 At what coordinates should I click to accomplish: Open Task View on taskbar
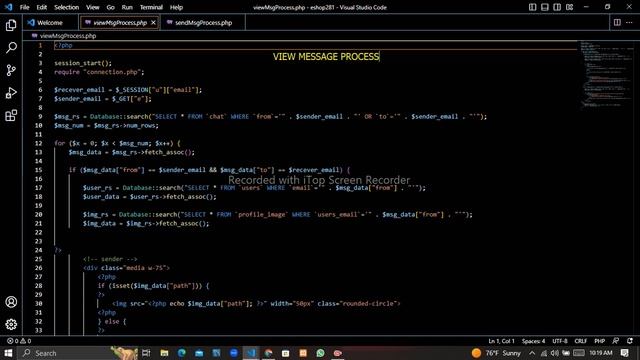[x=146, y=353]
